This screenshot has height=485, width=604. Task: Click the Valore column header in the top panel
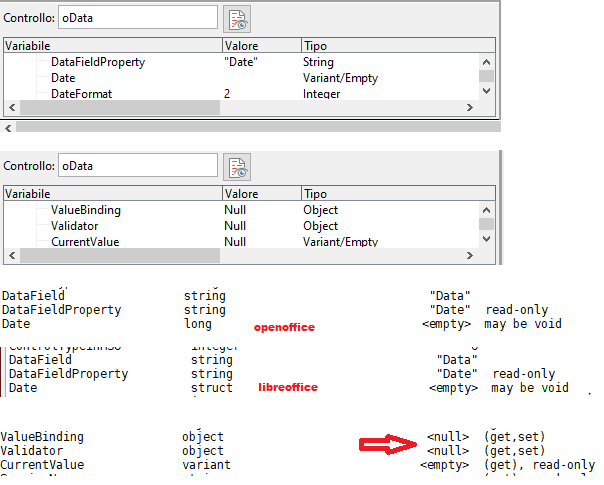point(260,46)
